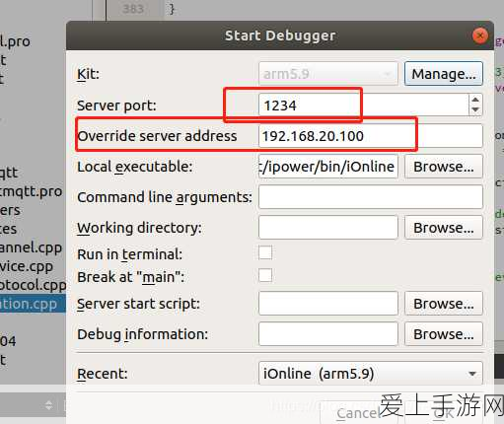The image size is (504, 424).
Task: Click the Cancel button
Action: coord(358,413)
